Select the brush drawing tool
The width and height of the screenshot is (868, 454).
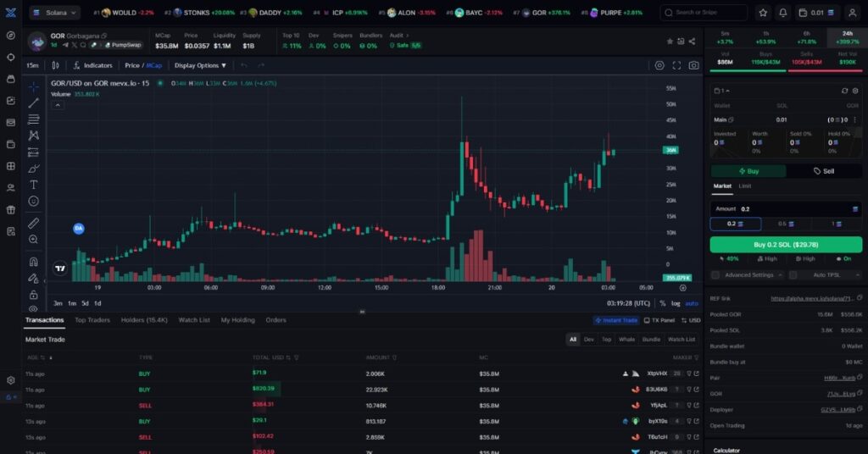(x=34, y=169)
